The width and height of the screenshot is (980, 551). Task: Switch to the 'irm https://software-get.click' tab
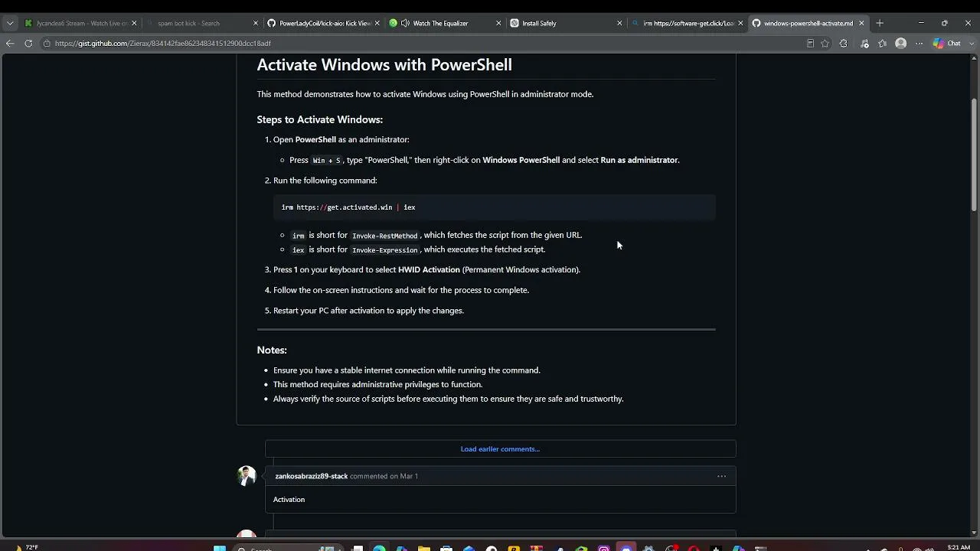pyautogui.click(x=686, y=23)
